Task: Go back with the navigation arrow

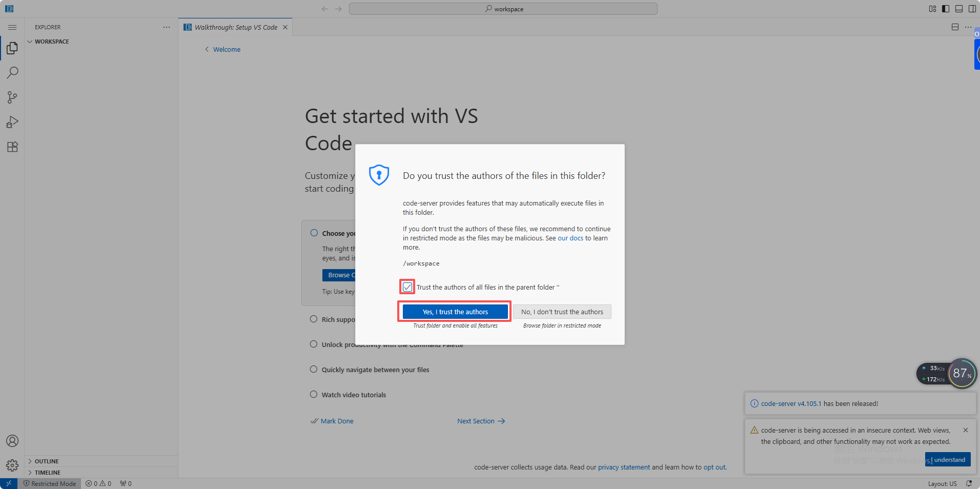Action: point(325,9)
